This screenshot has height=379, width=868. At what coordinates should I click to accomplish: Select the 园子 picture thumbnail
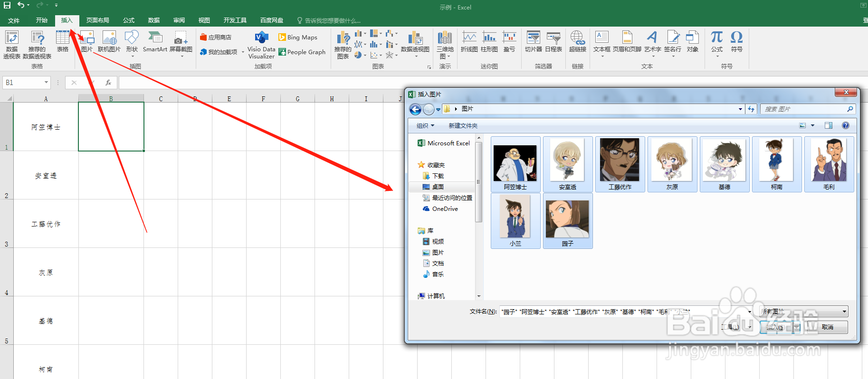tap(568, 221)
